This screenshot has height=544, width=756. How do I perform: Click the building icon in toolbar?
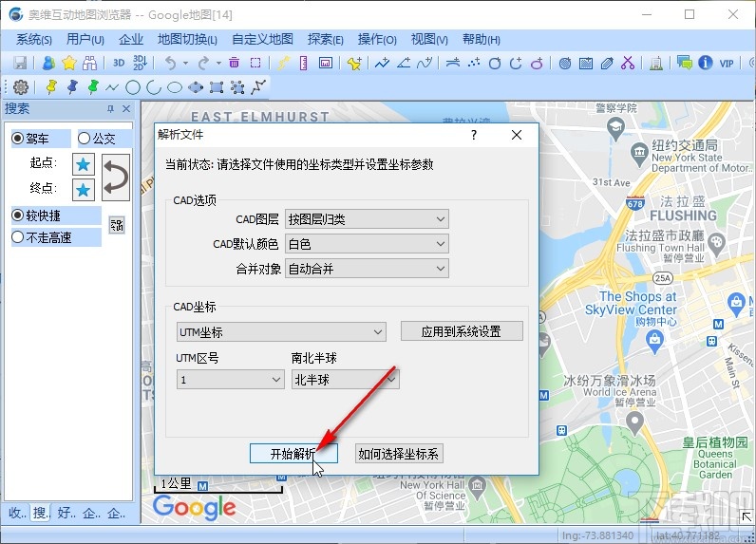coord(655,63)
